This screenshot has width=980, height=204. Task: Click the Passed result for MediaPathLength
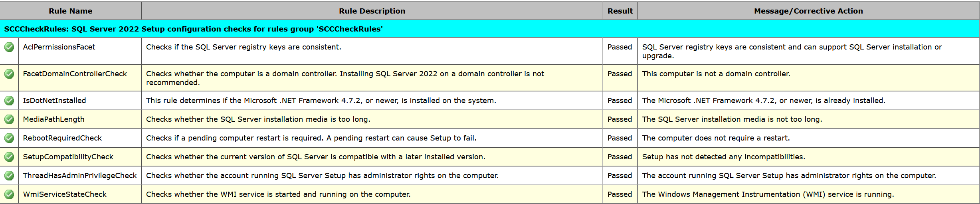pyautogui.click(x=620, y=119)
